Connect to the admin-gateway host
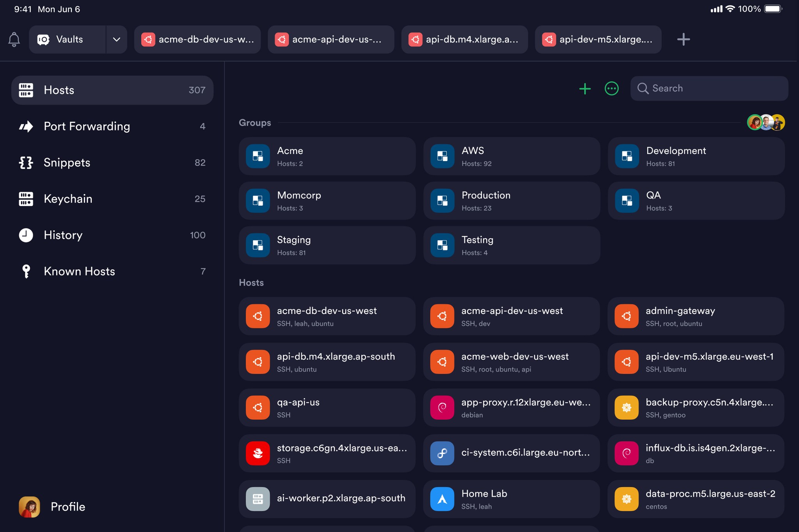Screen dimensions: 799x532 [696, 316]
